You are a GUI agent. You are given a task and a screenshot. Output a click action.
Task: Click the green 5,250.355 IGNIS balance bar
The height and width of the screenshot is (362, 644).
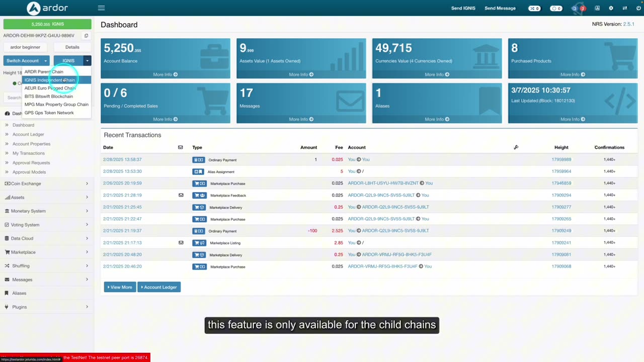tap(47, 24)
